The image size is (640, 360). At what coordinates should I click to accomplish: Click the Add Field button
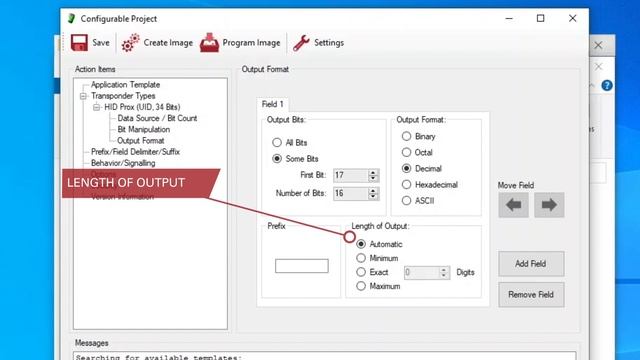pyautogui.click(x=531, y=264)
